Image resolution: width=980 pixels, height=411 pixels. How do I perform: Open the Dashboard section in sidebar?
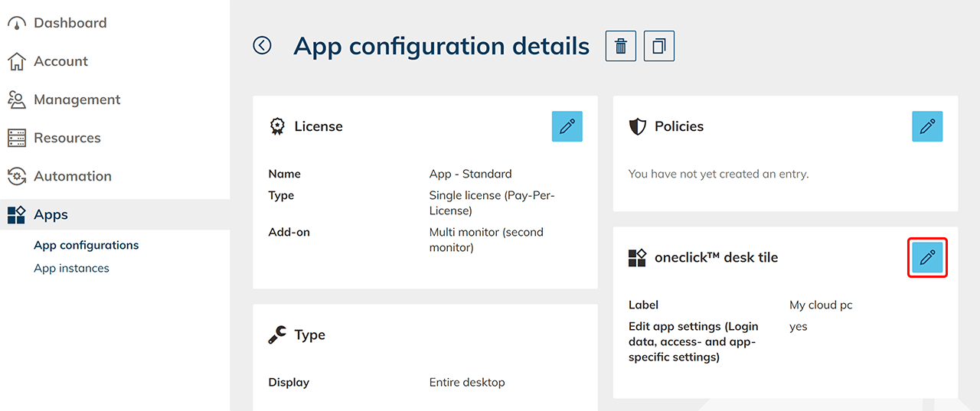tap(70, 23)
